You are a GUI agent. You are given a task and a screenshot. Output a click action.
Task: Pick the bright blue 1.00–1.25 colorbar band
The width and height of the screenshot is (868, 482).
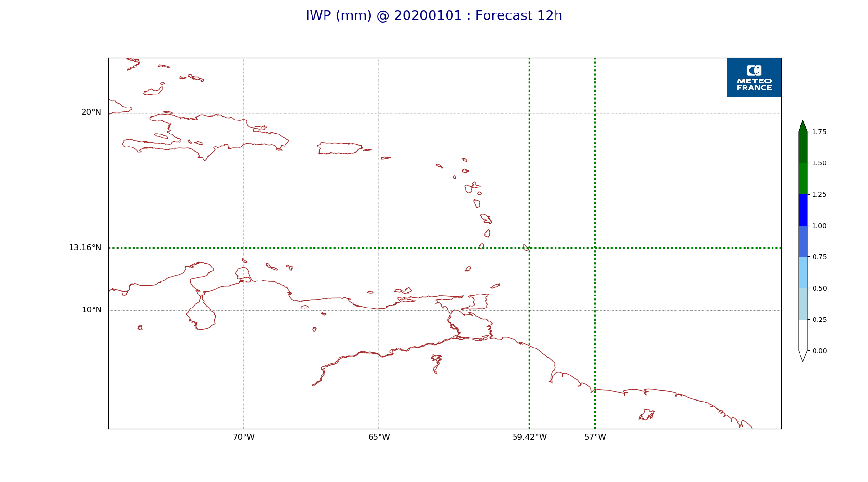coord(802,210)
